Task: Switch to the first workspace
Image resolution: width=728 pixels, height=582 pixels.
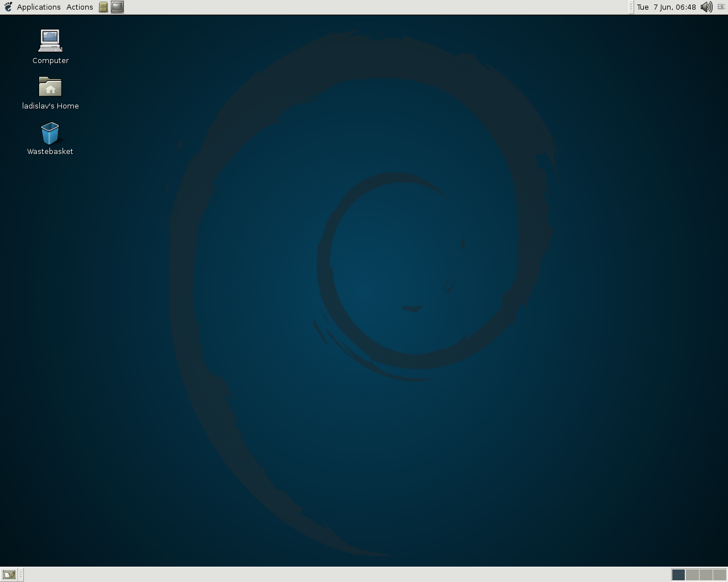Action: pos(679,575)
